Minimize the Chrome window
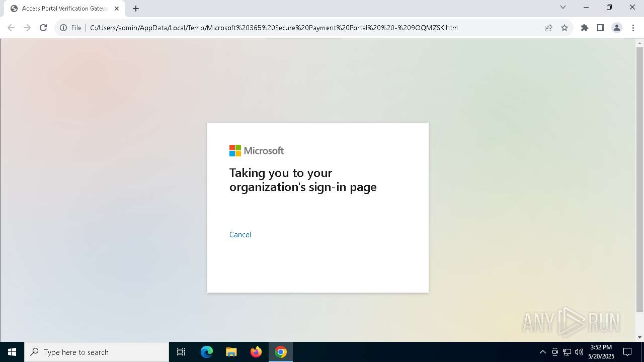The image size is (644, 362). [x=586, y=7]
